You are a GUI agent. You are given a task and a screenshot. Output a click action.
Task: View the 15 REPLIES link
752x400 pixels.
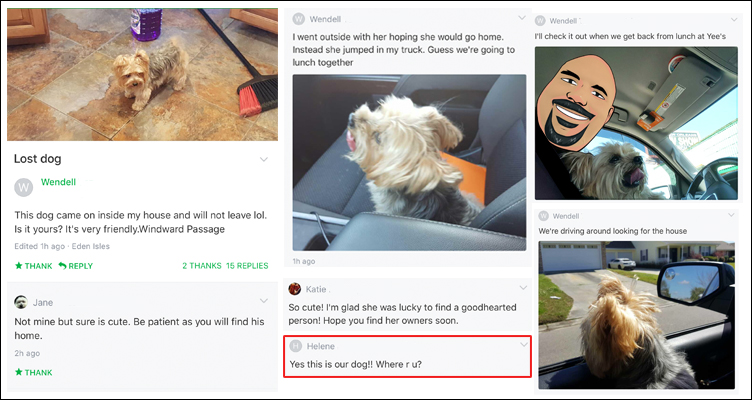[x=247, y=265]
